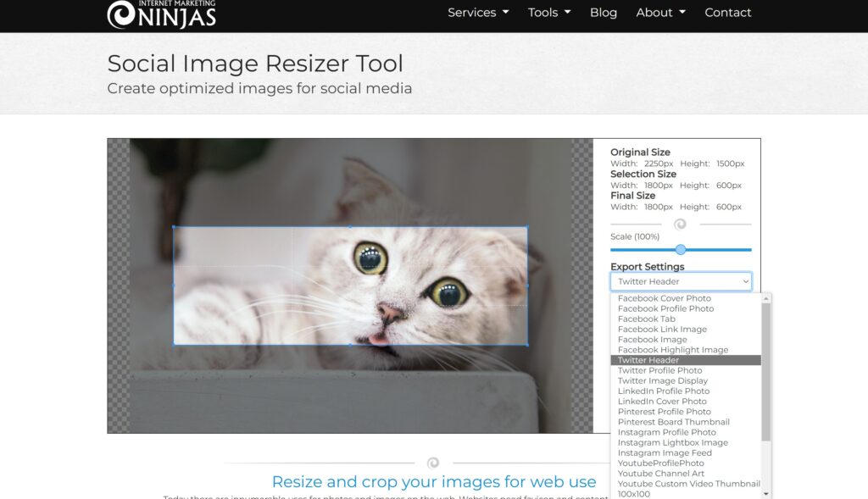
Task: Click the crop box top-right corner handle
Action: [527, 227]
